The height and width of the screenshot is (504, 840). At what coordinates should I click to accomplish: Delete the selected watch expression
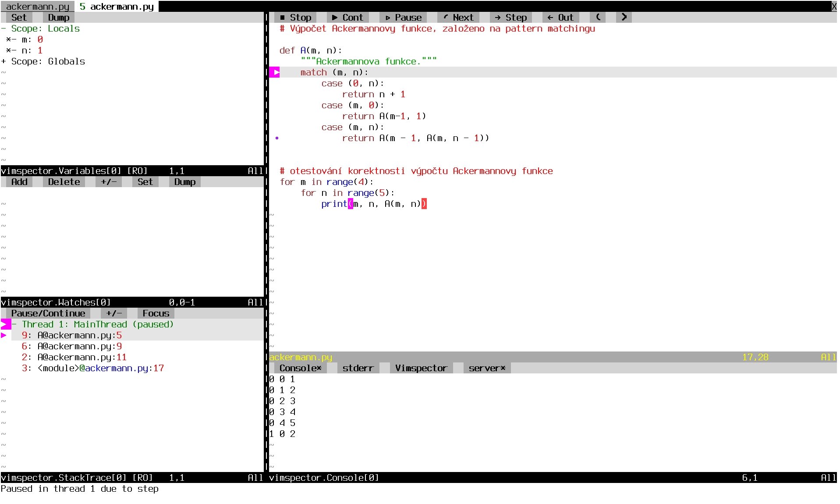click(64, 182)
